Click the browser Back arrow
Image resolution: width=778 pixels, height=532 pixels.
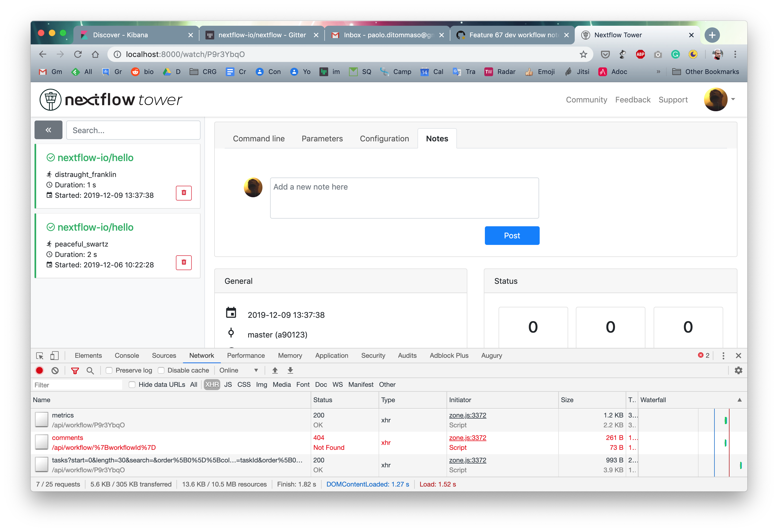[x=42, y=54]
